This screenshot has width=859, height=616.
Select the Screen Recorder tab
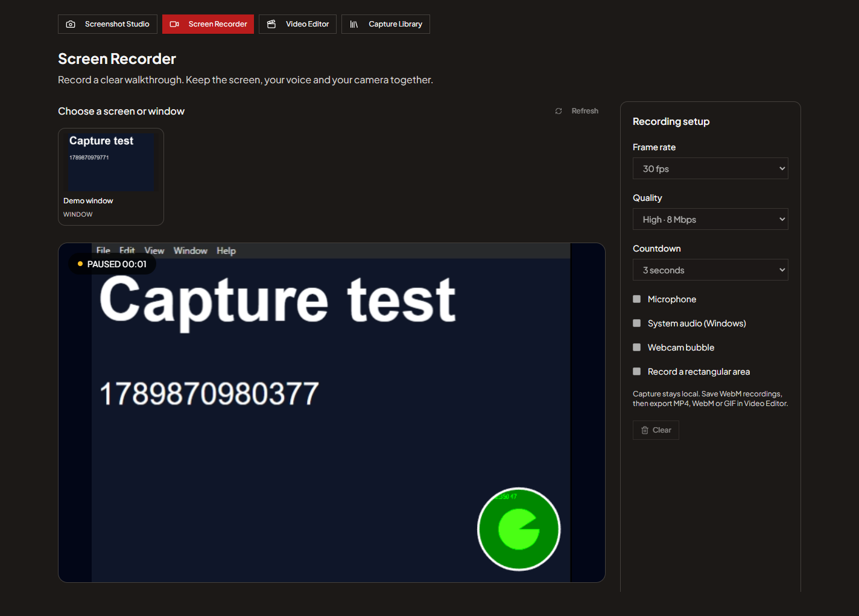pyautogui.click(x=208, y=24)
